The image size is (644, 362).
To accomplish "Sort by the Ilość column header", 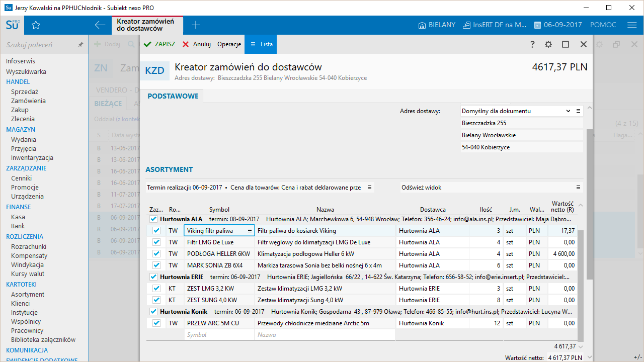I will coord(486,210).
